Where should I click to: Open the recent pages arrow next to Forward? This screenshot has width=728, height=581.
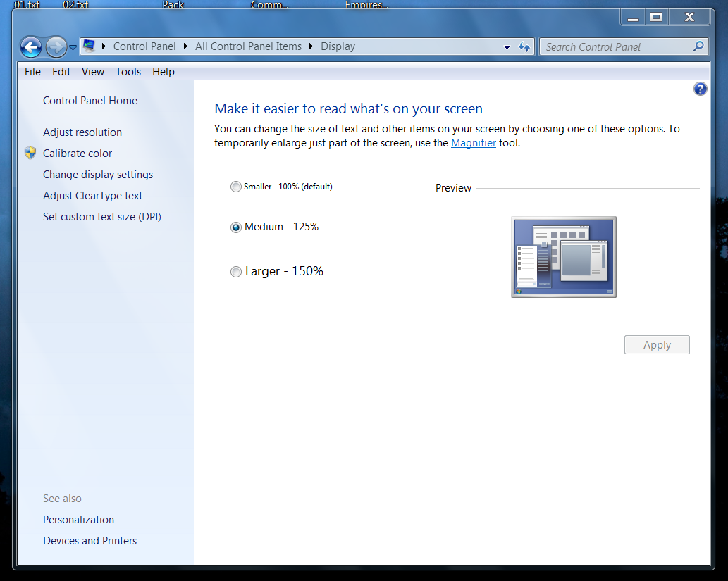pyautogui.click(x=73, y=48)
